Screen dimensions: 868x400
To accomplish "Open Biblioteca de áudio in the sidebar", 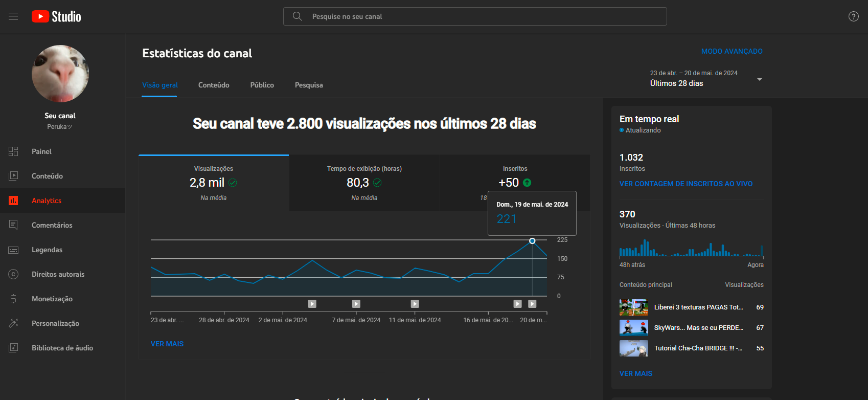I will (62, 348).
